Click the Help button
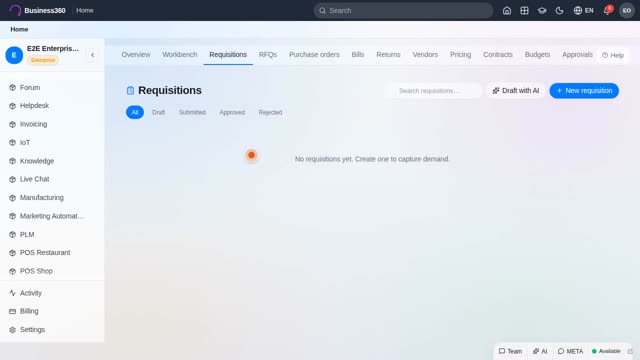640x360 pixels. pos(613,55)
